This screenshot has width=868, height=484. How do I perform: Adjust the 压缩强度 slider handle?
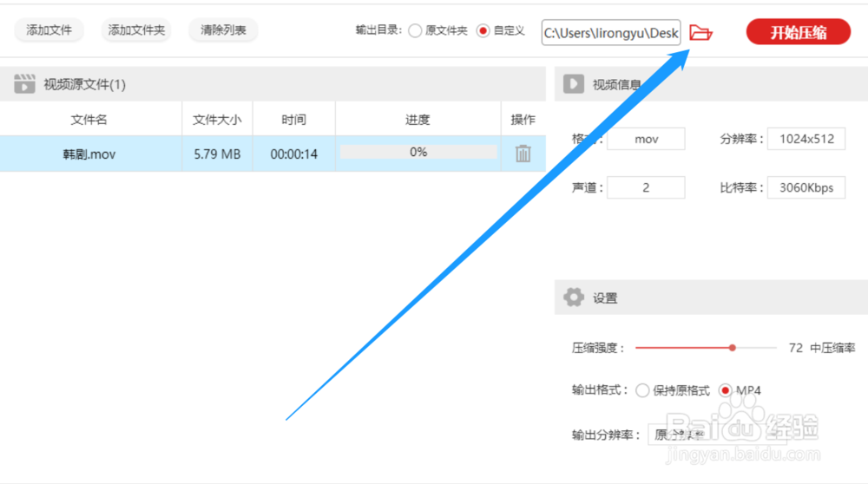(733, 348)
